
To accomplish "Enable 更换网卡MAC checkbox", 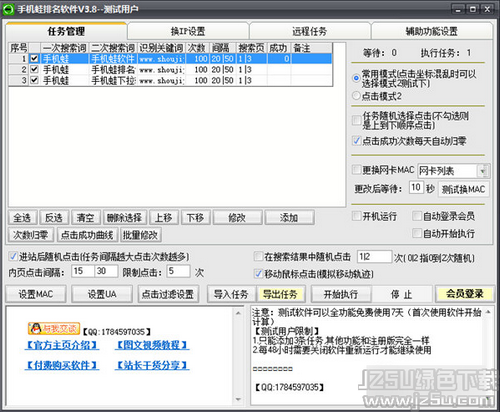I will (357, 170).
